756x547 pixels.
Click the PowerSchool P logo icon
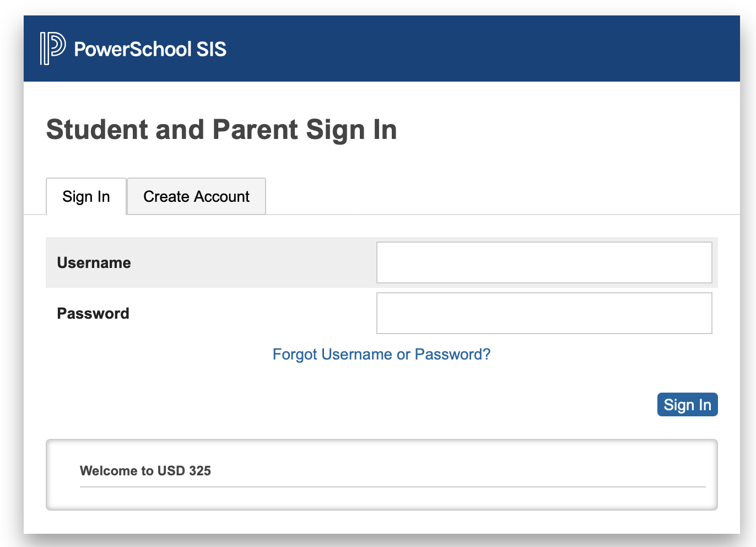[x=53, y=49]
